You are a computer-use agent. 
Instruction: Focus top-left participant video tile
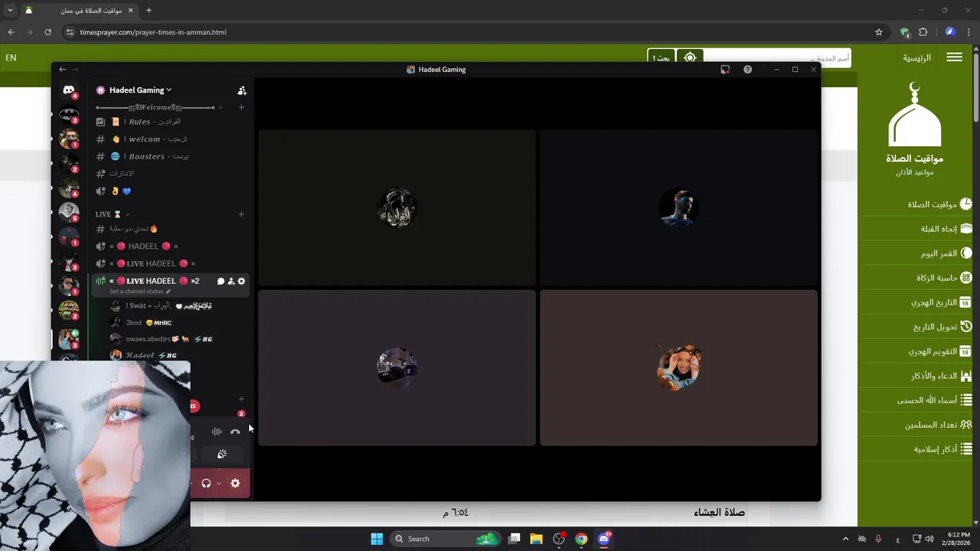coord(397,207)
